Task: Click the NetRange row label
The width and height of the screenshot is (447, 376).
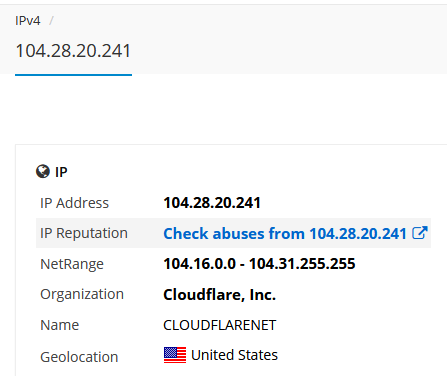Action: click(x=72, y=264)
